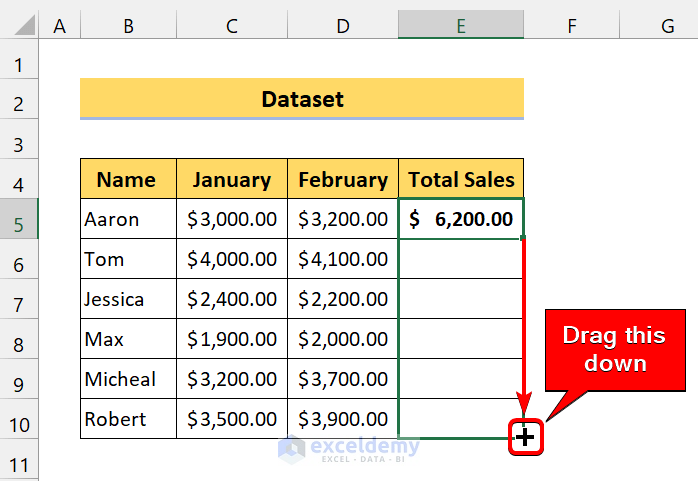Screen dimensions: 698x481
Task: Select Robert's February value $3,900.00
Action: tap(343, 419)
